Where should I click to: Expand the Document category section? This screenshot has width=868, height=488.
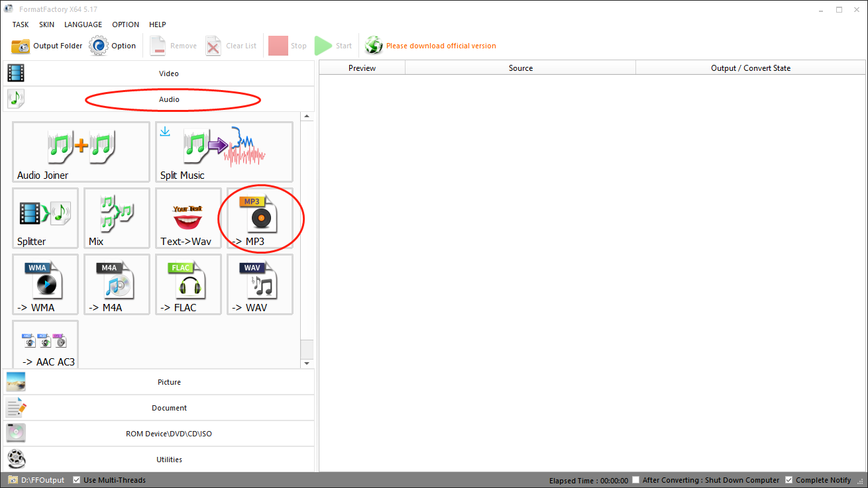click(x=158, y=408)
